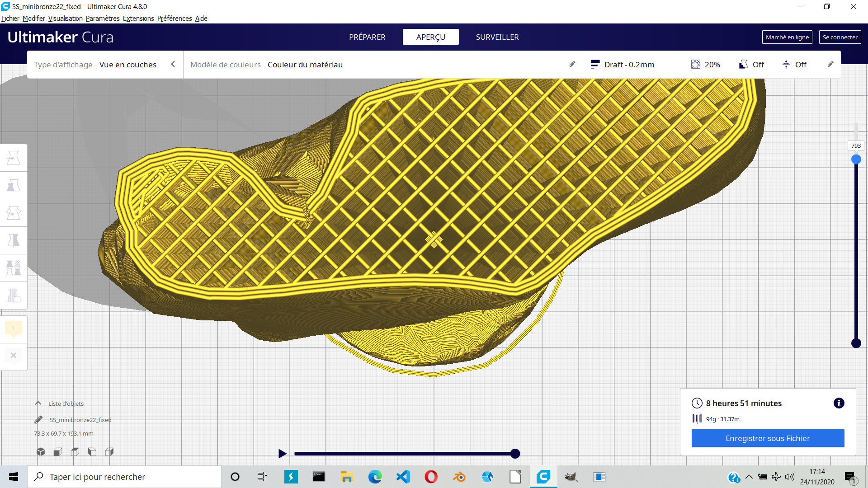Image resolution: width=868 pixels, height=488 pixels.
Task: Show hidden system tray icons chevron
Action: pos(749,477)
